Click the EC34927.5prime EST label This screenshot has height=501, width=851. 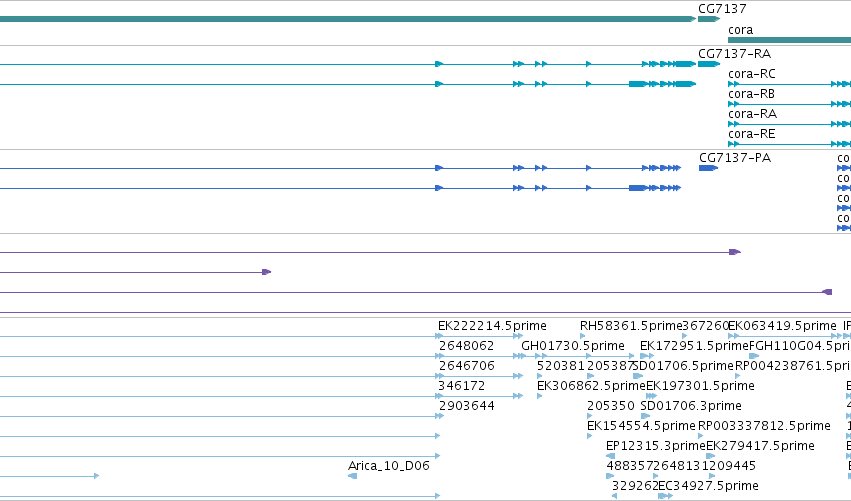pos(708,486)
